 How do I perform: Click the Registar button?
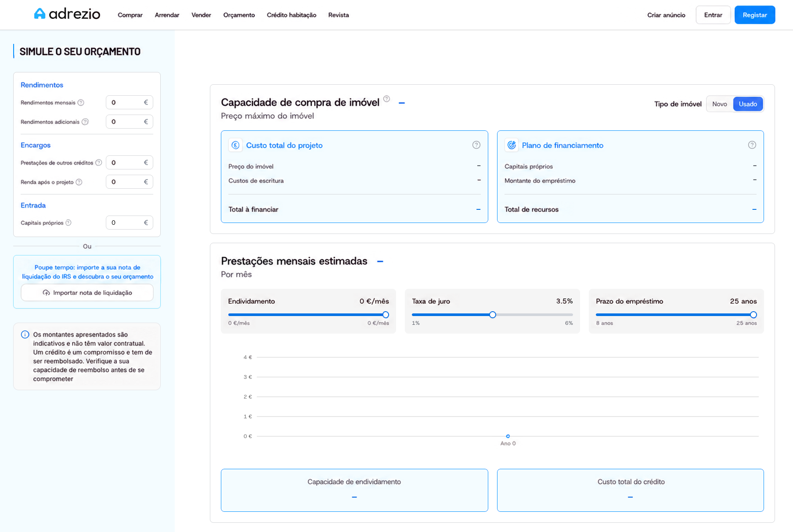pyautogui.click(x=755, y=15)
